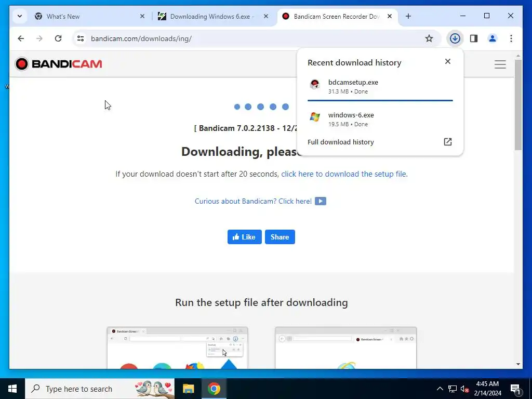The image size is (532, 399).
Task: Switch to the What's New tab
Action: click(x=90, y=16)
